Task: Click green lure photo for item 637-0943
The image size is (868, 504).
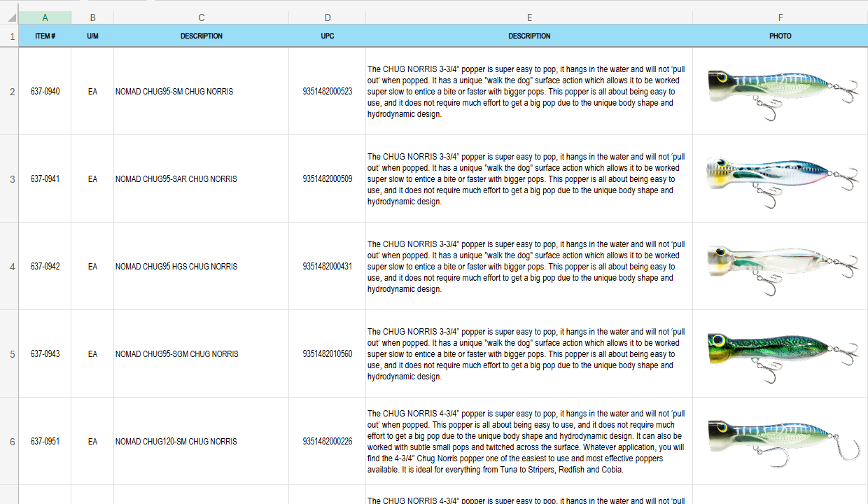Action: coord(783,357)
